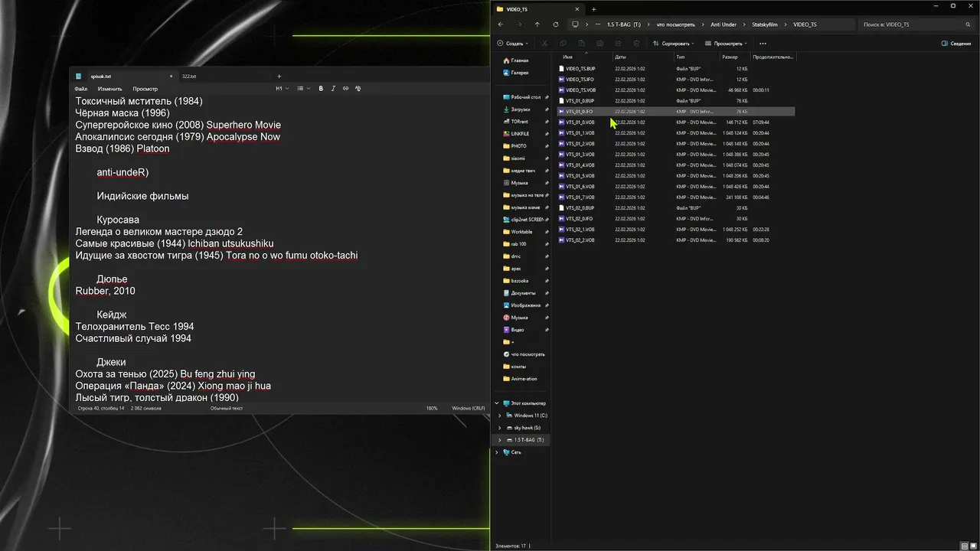This screenshot has width=980, height=551.
Task: Click что посмотреть in the address breadcrumb
Action: click(676, 24)
